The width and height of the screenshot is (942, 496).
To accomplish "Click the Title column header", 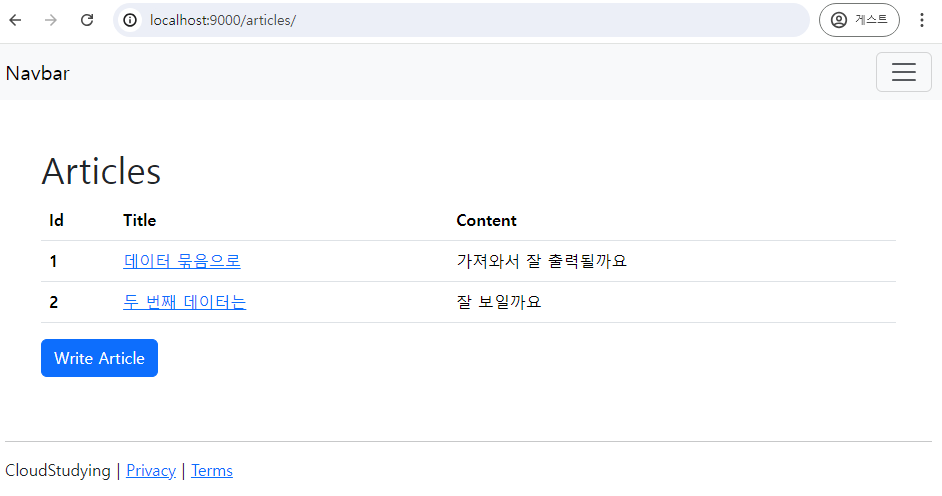I will (x=139, y=220).
